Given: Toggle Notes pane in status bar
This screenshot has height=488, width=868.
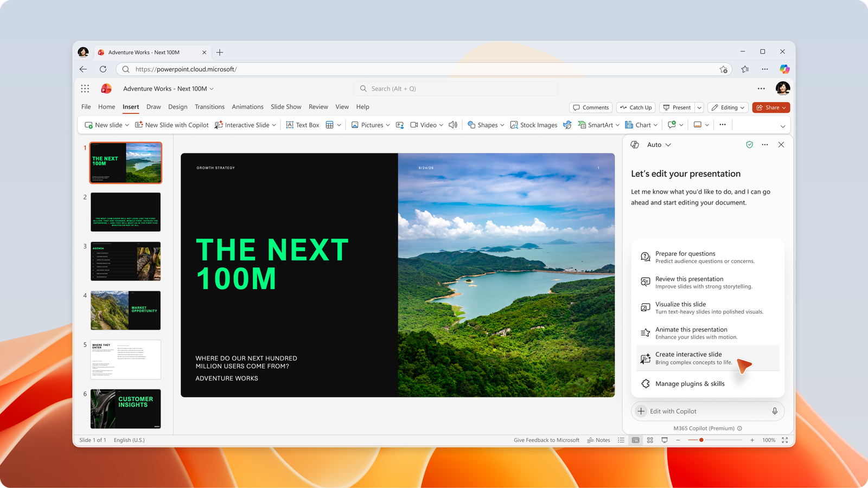Looking at the screenshot, I should tap(598, 440).
